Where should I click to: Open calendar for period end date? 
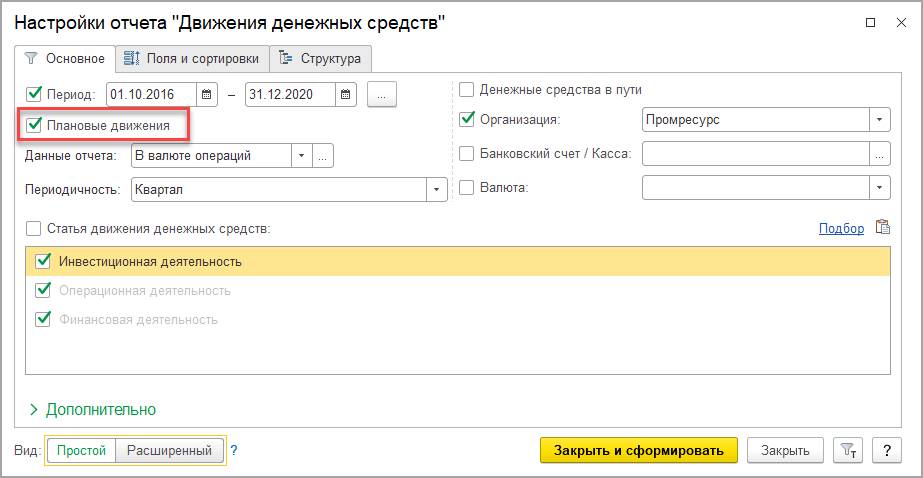tap(346, 95)
